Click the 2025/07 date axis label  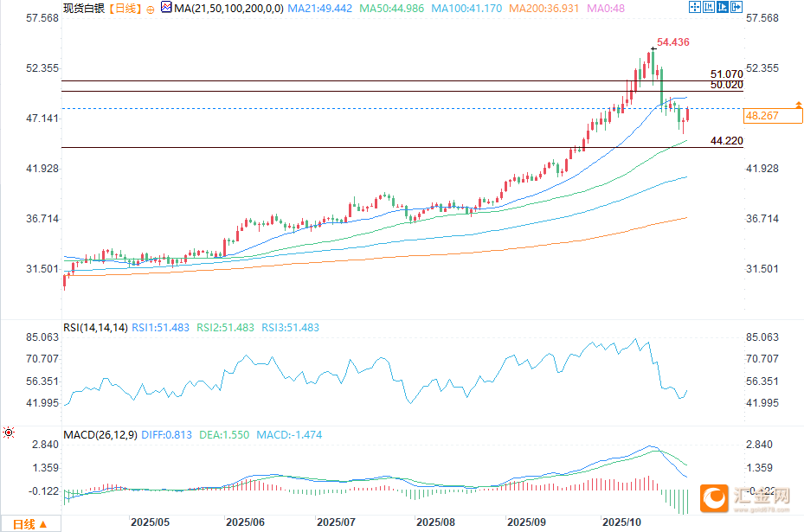pos(336,522)
